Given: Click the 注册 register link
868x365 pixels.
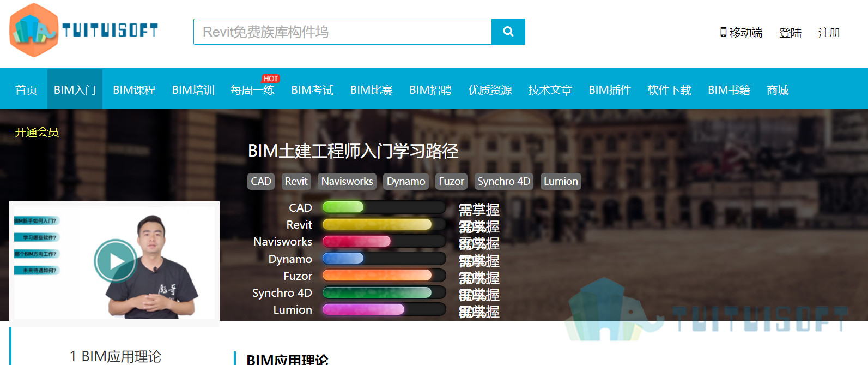Looking at the screenshot, I should (x=829, y=33).
